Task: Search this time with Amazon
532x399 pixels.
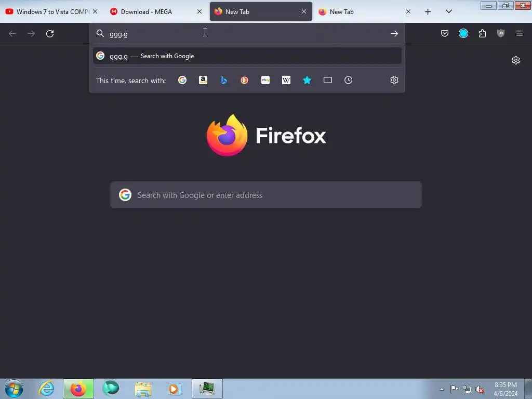Action: pos(203,80)
